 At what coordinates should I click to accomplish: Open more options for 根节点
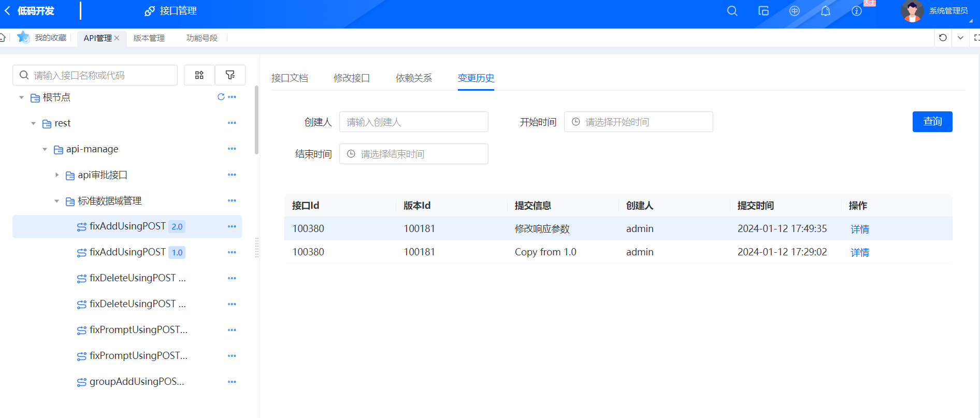[232, 97]
